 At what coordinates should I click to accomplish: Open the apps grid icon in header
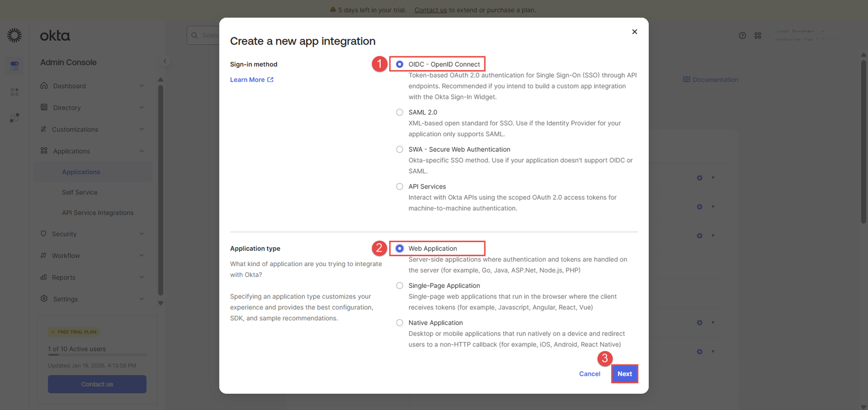758,36
